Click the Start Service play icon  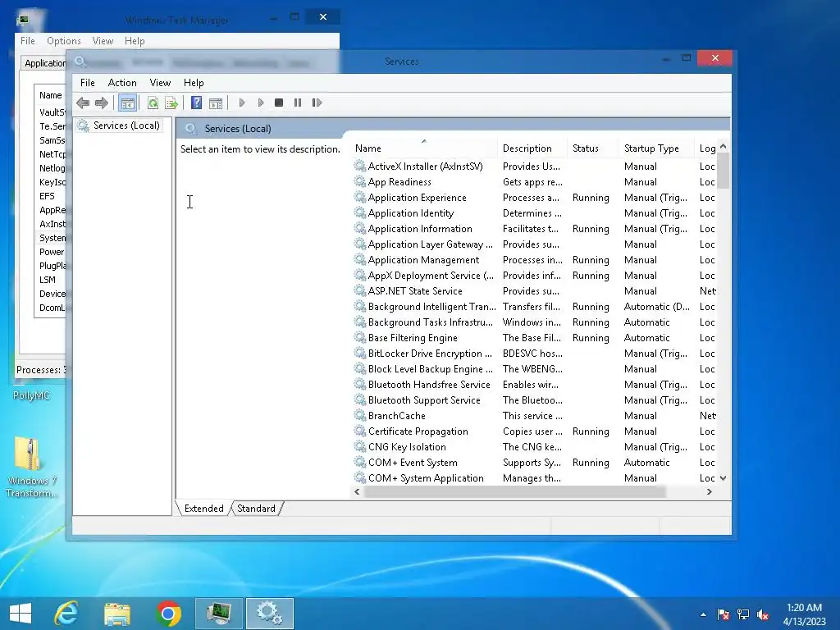(x=242, y=103)
